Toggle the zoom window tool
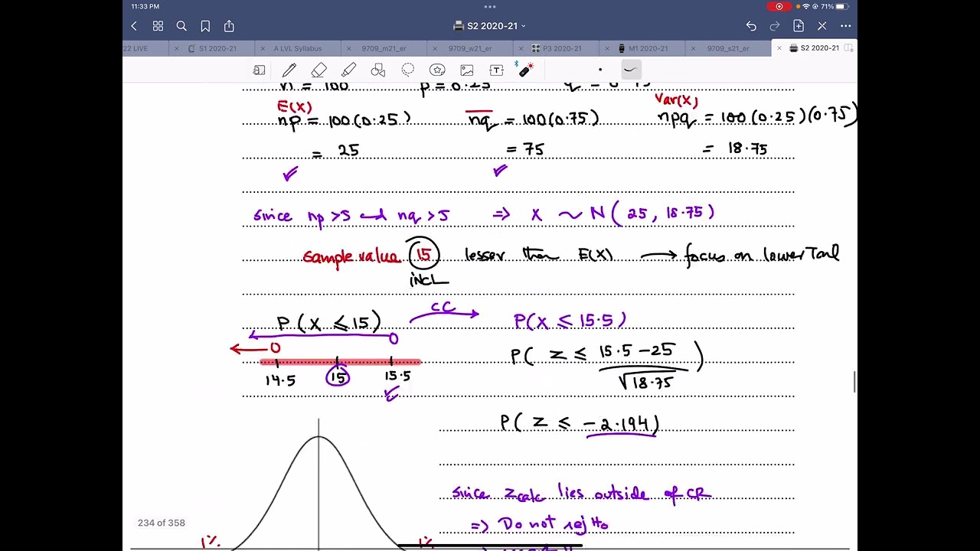Screen dimensions: 980x551 tap(260, 70)
